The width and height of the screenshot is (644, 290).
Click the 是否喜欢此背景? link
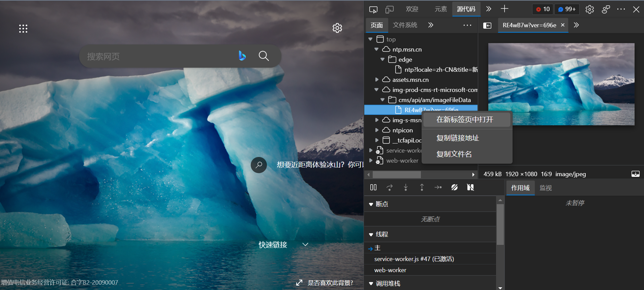(x=330, y=283)
